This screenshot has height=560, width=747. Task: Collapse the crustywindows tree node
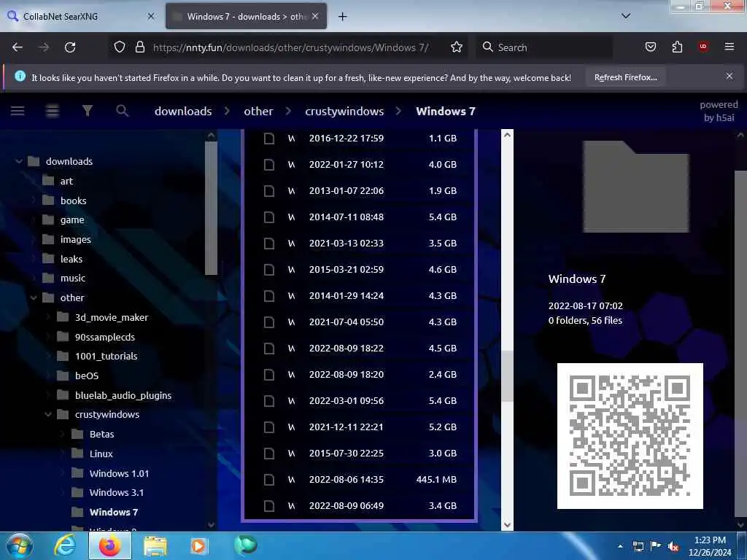coord(48,415)
